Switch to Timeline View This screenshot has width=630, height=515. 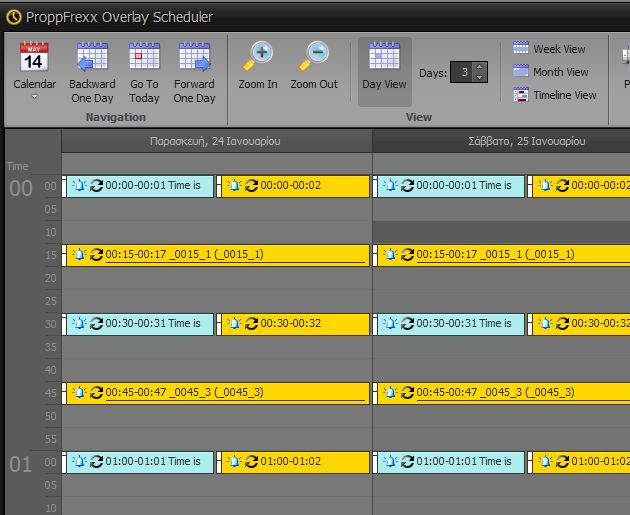click(x=554, y=95)
